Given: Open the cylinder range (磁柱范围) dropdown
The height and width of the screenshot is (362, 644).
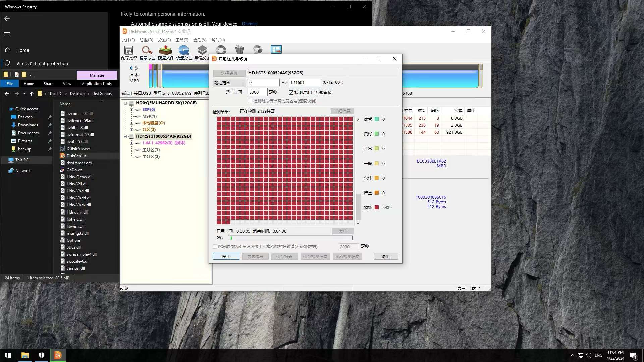Looking at the screenshot, I should coord(229,83).
